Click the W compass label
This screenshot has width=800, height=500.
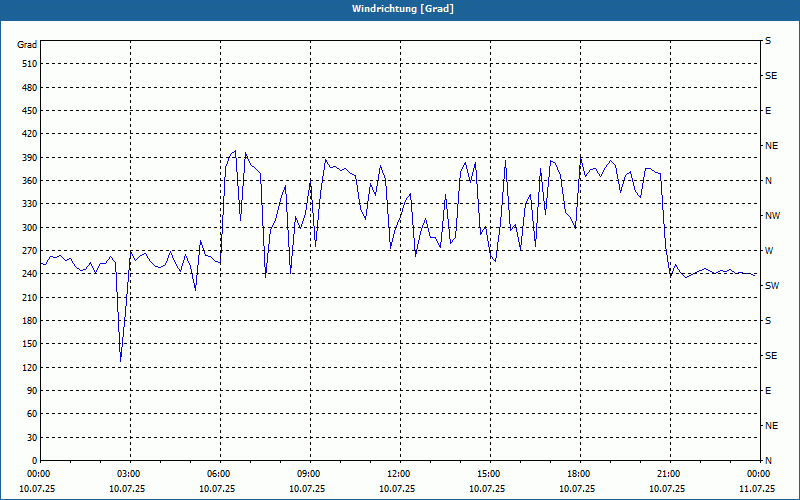[x=769, y=251]
